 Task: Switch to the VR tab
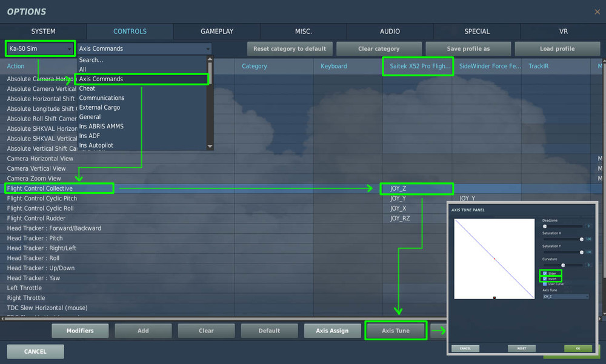coord(563,31)
